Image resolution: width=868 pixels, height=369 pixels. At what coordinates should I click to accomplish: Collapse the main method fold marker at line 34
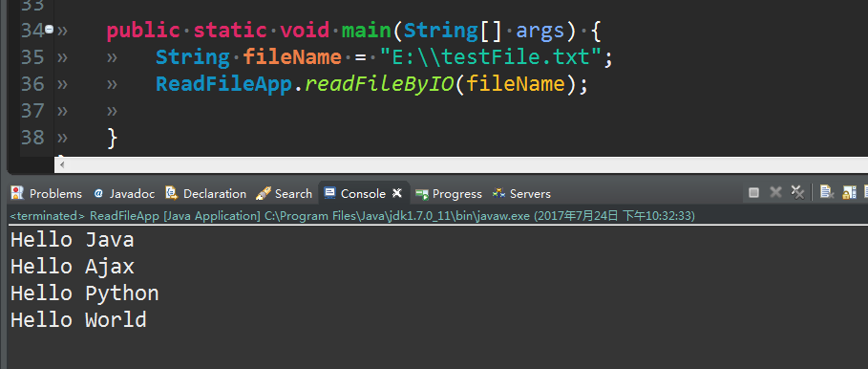[50, 30]
